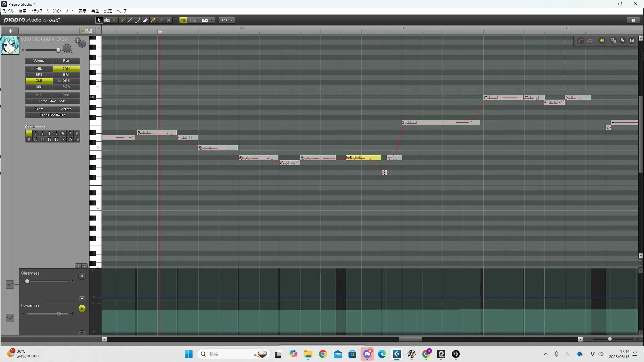Enable the DYN parameter button
The image size is (644, 362).
(66, 69)
